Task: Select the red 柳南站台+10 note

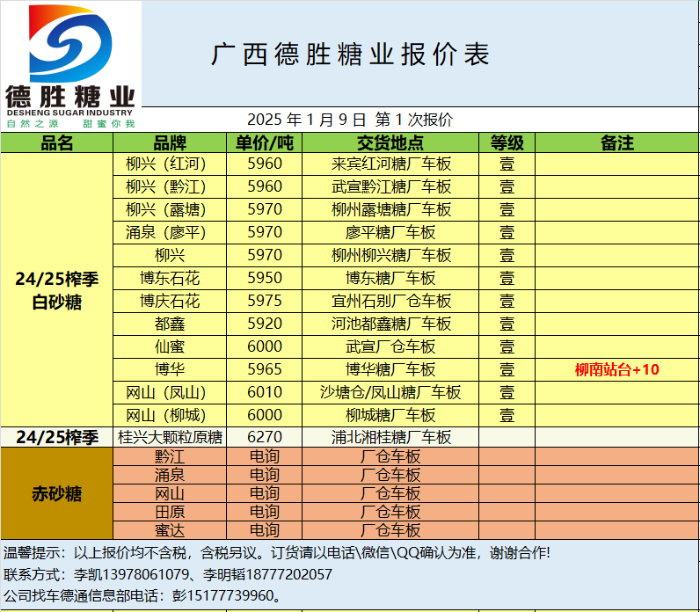Action: [616, 369]
